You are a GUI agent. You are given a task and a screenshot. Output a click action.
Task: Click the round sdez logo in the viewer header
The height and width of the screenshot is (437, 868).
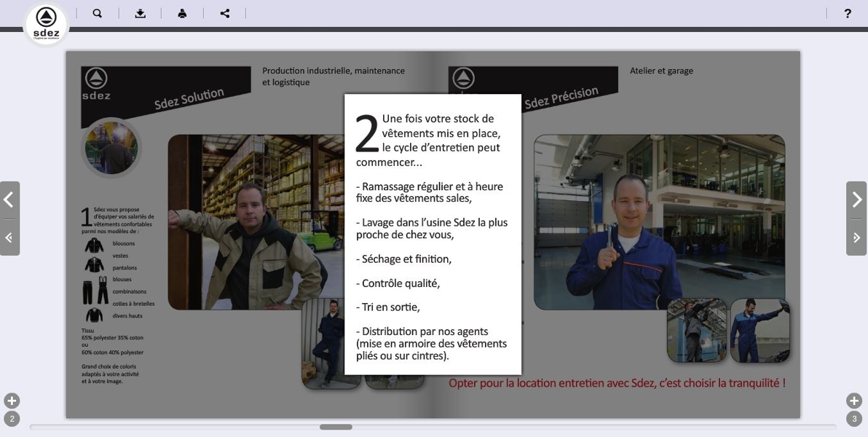click(46, 24)
